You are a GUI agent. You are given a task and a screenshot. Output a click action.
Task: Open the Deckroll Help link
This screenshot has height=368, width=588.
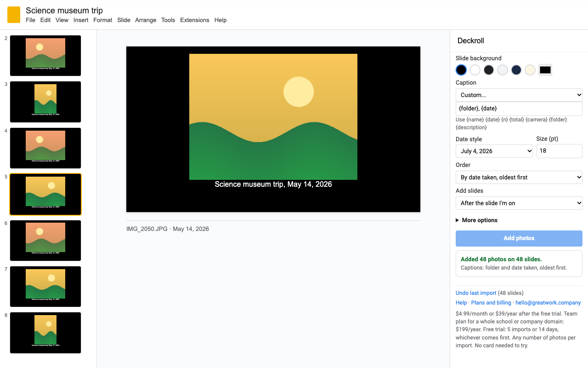click(461, 303)
